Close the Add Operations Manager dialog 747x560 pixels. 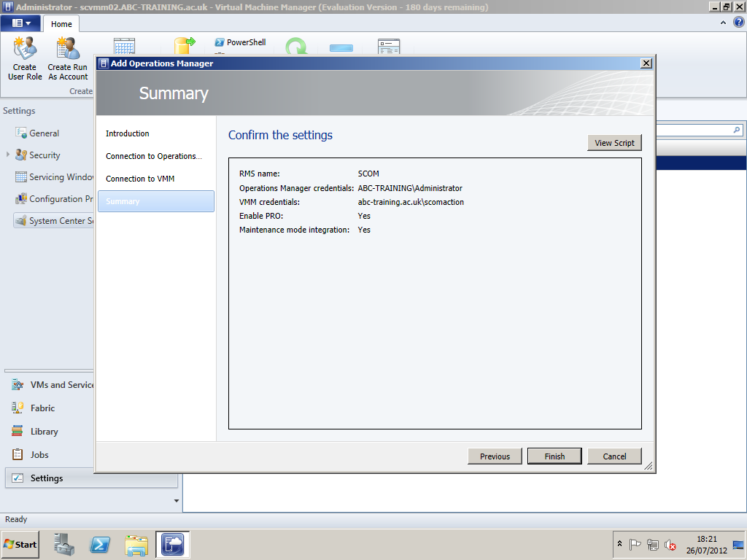pyautogui.click(x=646, y=63)
